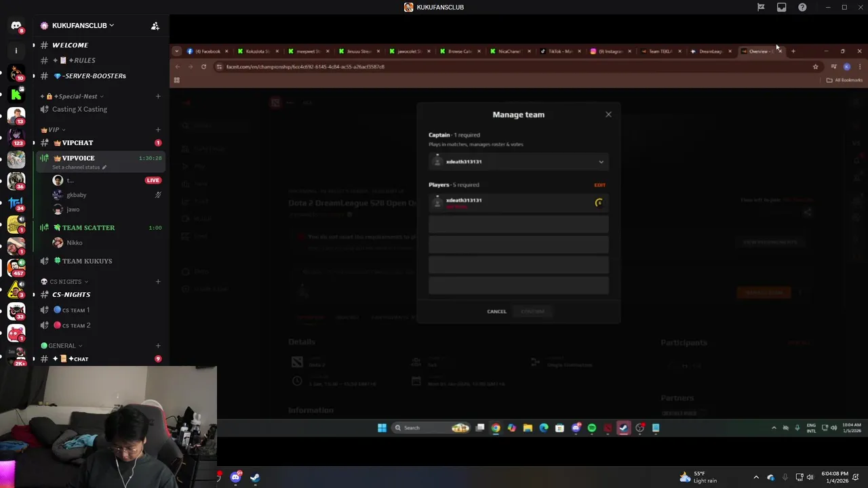This screenshot has width=868, height=488.
Task: Select the VIPVOICE voice channel
Action: coord(100,161)
